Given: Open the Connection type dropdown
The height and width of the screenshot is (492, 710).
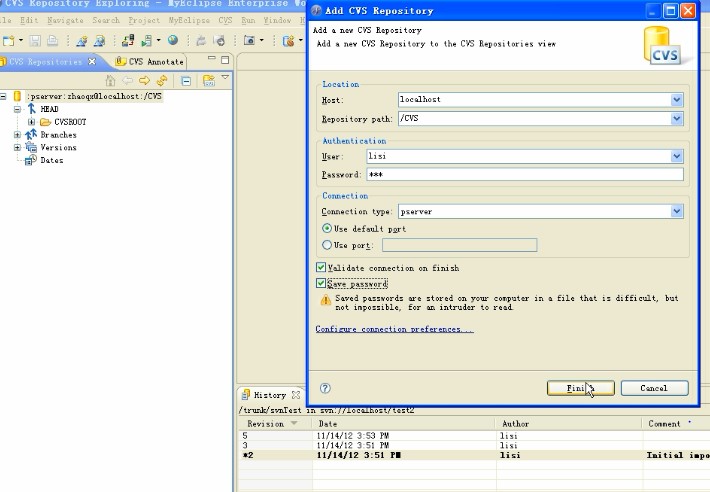Looking at the screenshot, I should [676, 211].
